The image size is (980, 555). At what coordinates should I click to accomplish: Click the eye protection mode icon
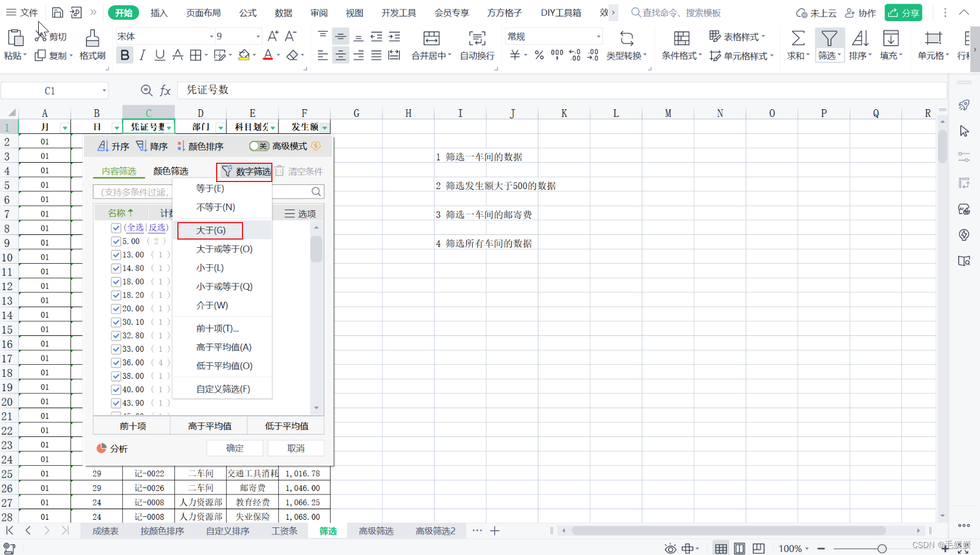pos(670,549)
